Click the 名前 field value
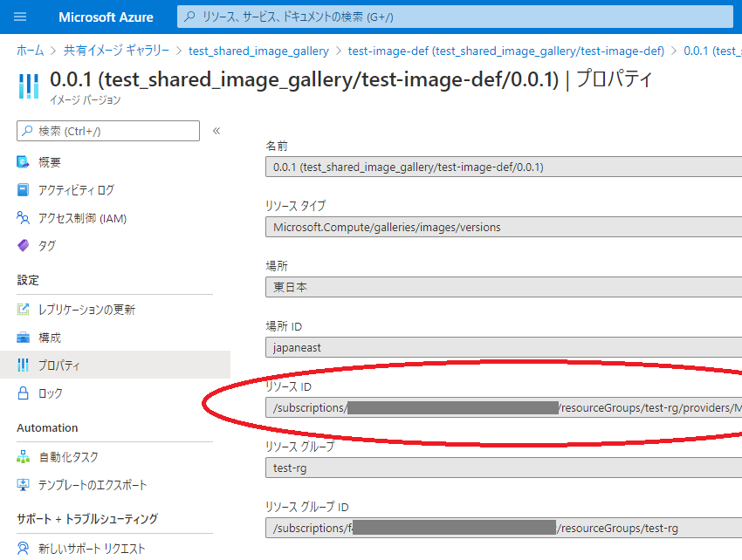Viewport: 742px width, 560px height. click(x=504, y=167)
